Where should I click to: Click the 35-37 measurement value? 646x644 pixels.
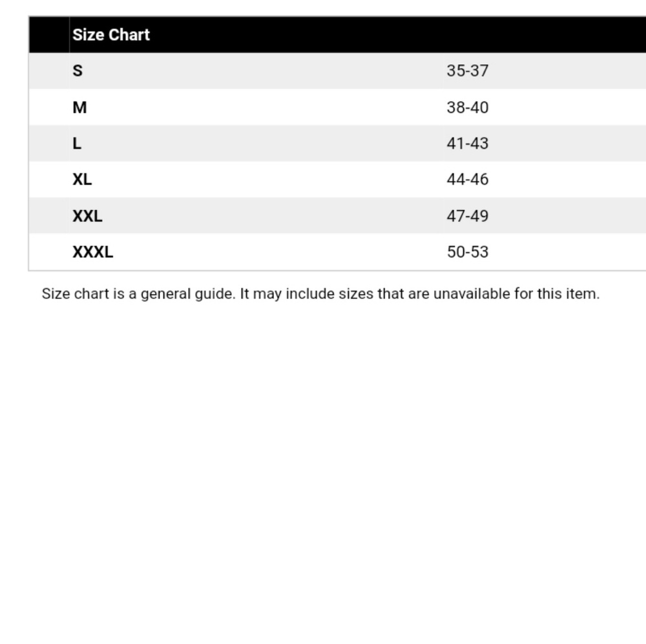coord(468,71)
